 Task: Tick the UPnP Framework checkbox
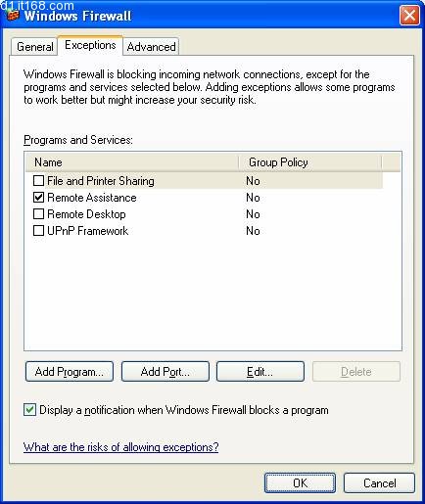38,230
